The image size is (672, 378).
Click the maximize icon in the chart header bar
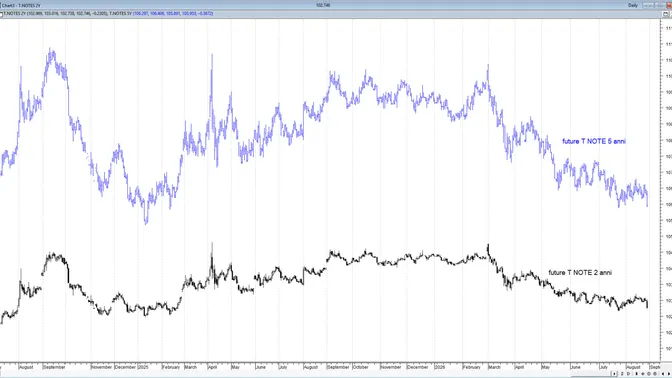pos(665,14)
